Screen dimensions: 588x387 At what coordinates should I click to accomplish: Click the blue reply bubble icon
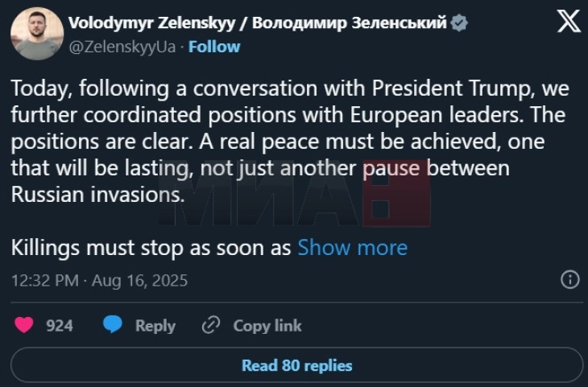(x=114, y=325)
